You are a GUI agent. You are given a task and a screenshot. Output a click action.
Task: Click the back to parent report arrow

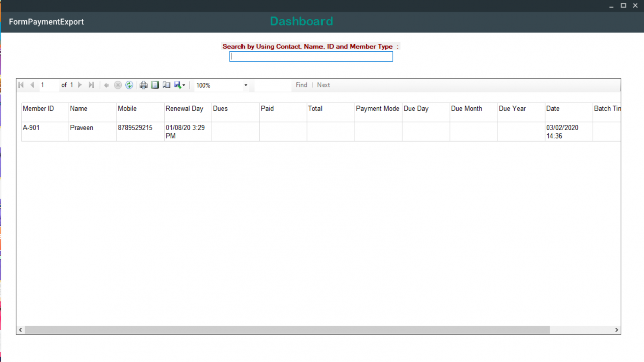(106, 85)
